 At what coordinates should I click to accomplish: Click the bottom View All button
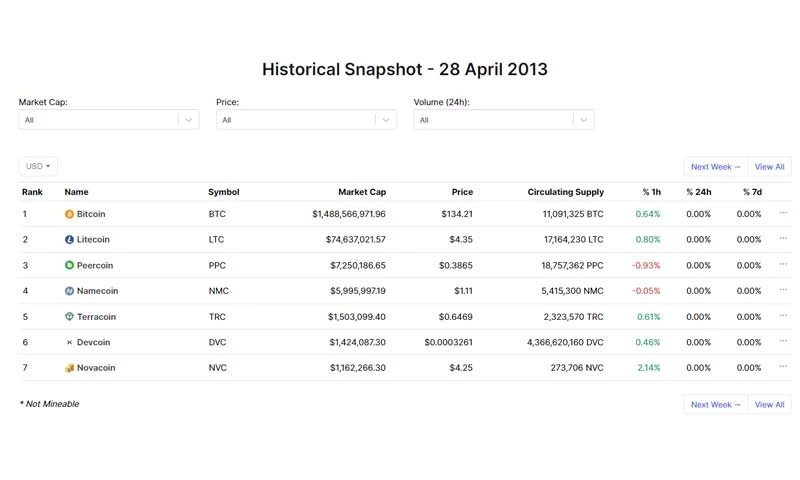click(769, 405)
